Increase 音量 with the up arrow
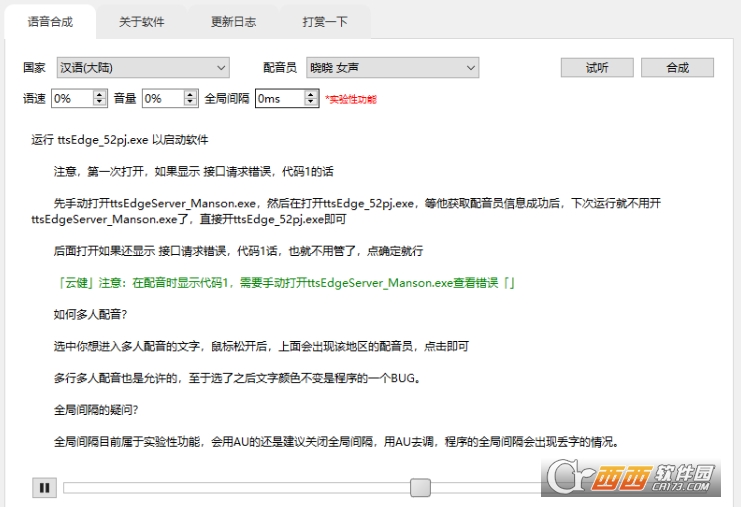 pos(190,95)
